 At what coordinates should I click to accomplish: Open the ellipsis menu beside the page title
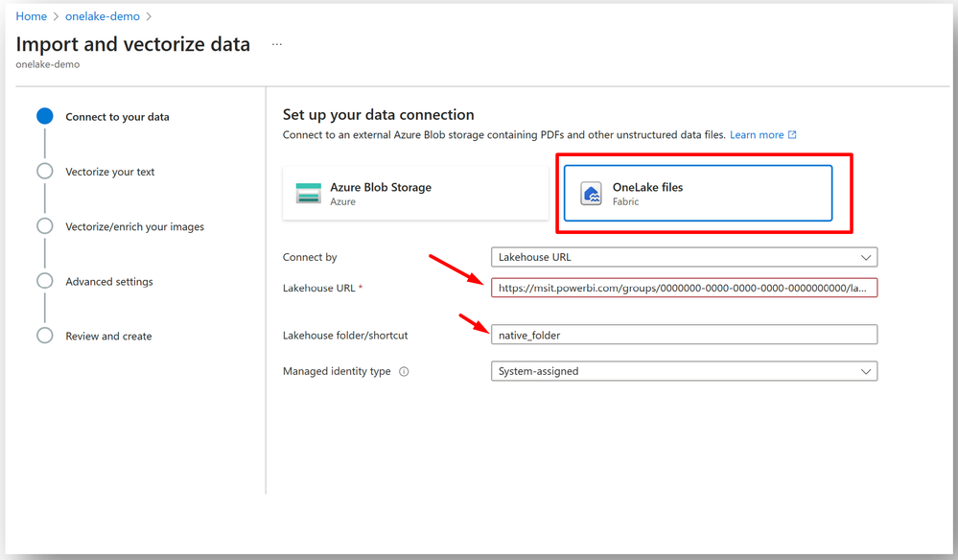(x=277, y=44)
